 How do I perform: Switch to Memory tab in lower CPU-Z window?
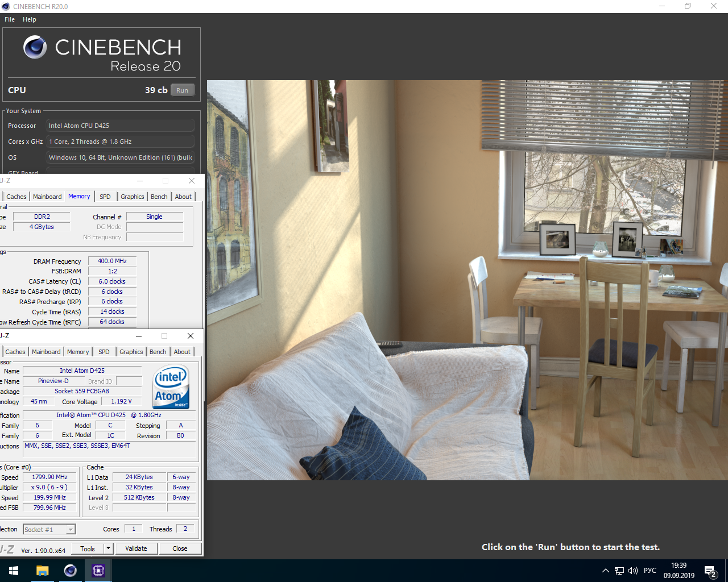[78, 352]
